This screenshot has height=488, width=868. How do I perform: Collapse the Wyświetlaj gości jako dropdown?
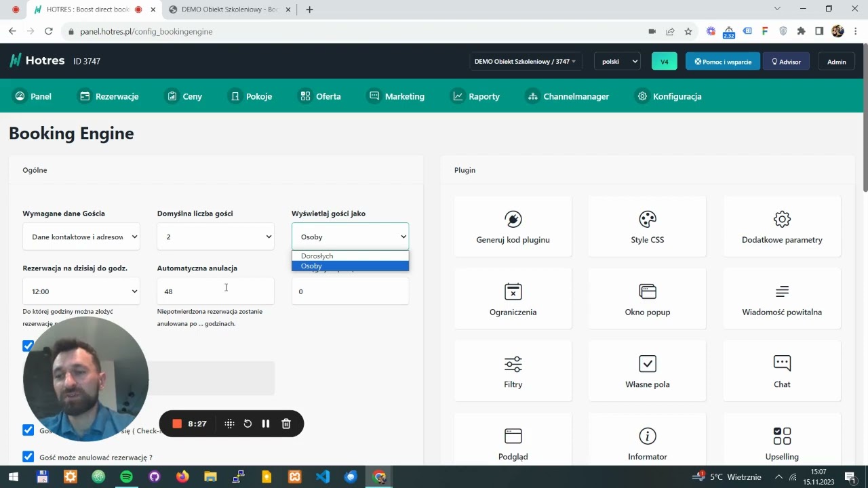tap(350, 237)
